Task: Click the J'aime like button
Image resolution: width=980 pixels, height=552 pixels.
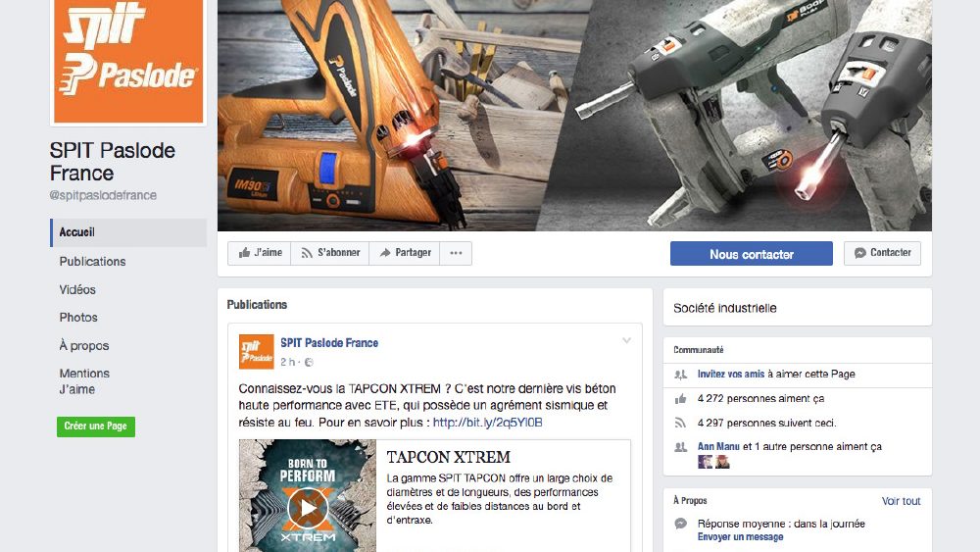Action: point(260,253)
